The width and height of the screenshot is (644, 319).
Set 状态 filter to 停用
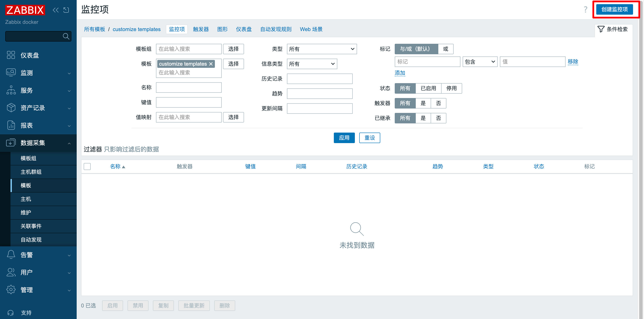[x=451, y=88]
